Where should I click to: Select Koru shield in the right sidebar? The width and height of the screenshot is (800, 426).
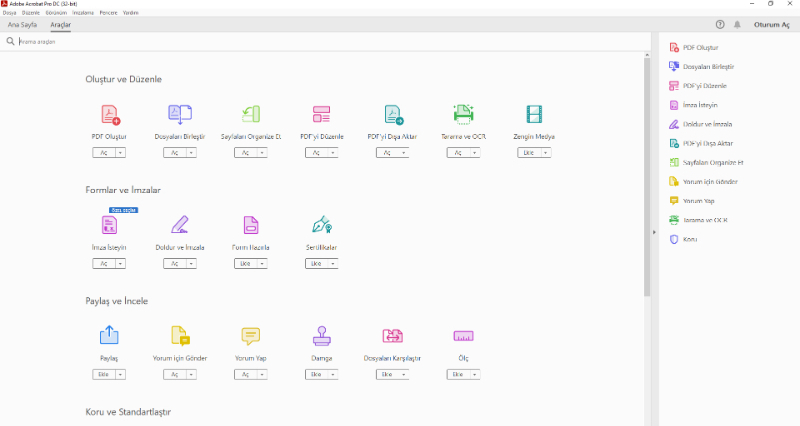(x=683, y=239)
